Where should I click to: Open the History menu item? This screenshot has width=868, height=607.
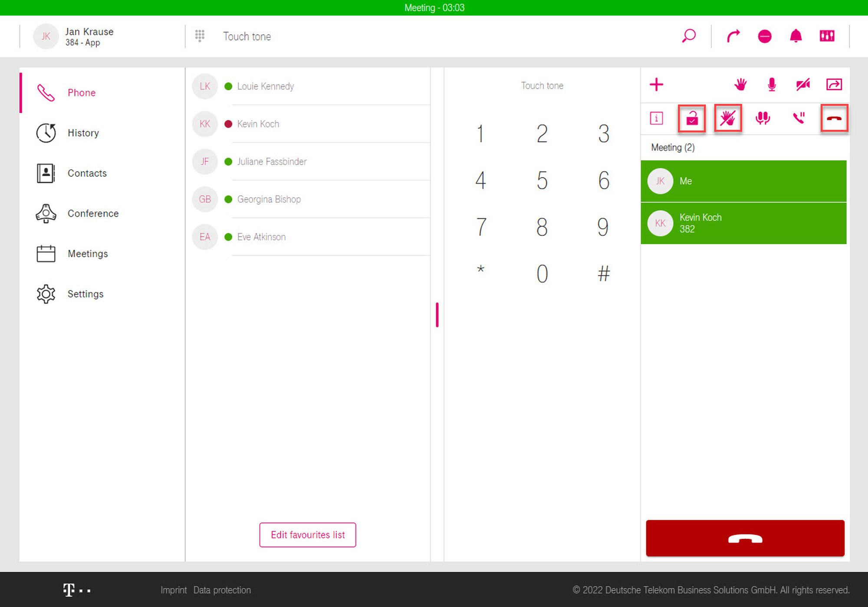83,133
